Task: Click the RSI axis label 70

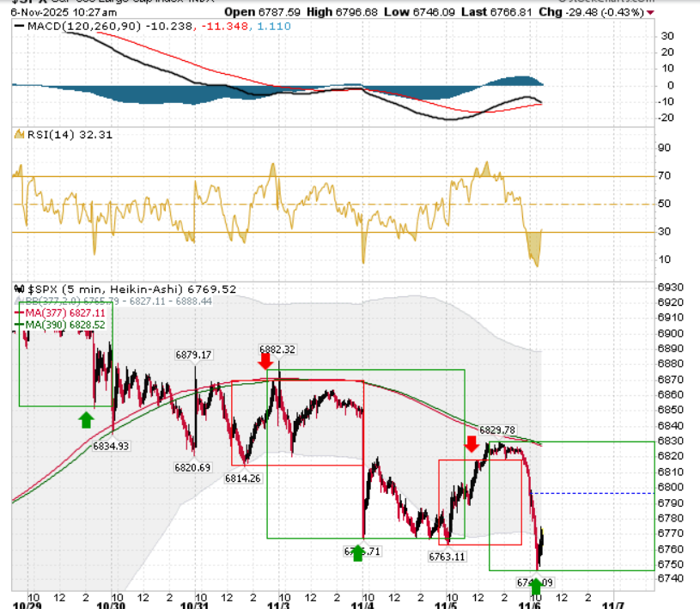Action: click(x=664, y=176)
